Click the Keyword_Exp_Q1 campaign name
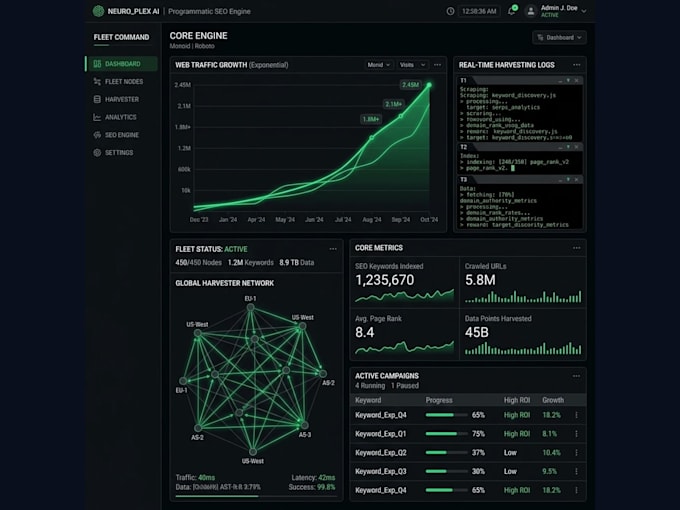The width and height of the screenshot is (680, 510). point(381,434)
